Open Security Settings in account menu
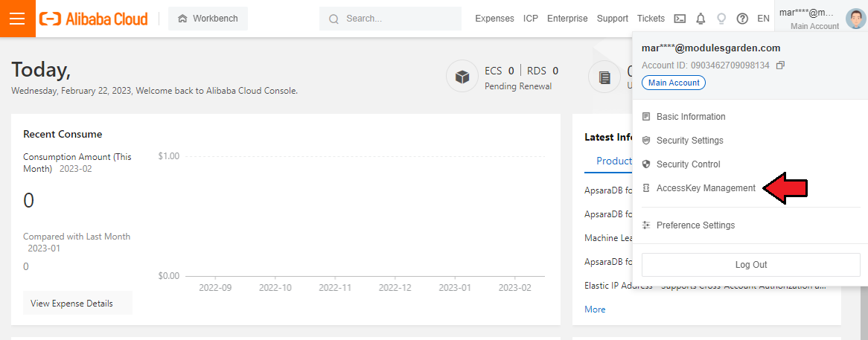Image resolution: width=868 pixels, height=340 pixels. [x=690, y=141]
